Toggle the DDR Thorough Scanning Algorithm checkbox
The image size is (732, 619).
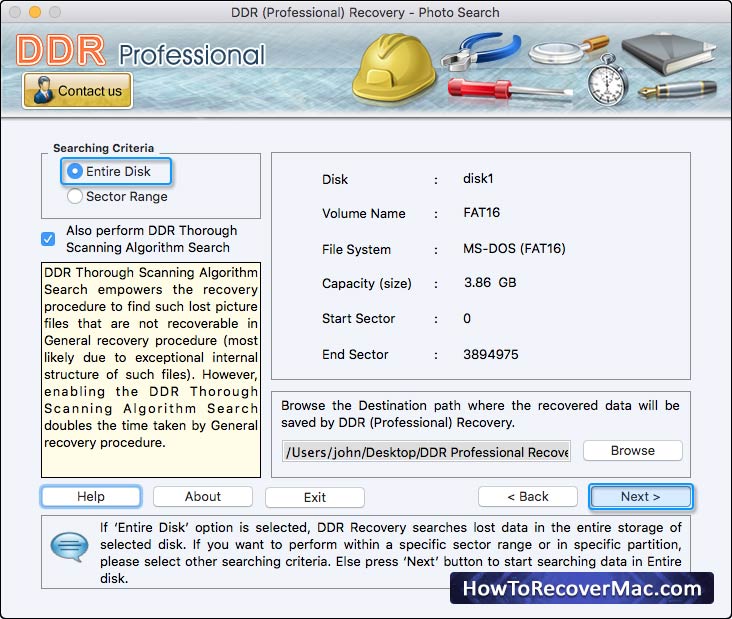pyautogui.click(x=48, y=239)
